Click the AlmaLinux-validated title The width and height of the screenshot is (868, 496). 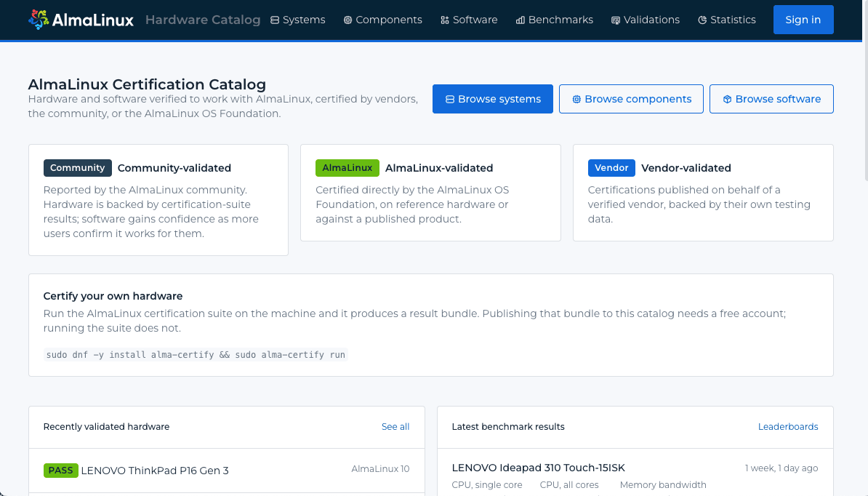coord(439,168)
